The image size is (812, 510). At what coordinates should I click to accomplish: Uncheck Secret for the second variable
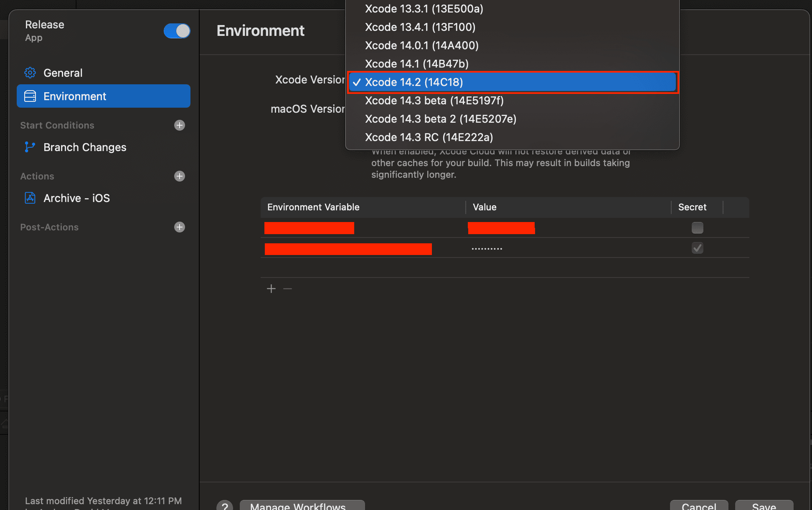point(697,247)
